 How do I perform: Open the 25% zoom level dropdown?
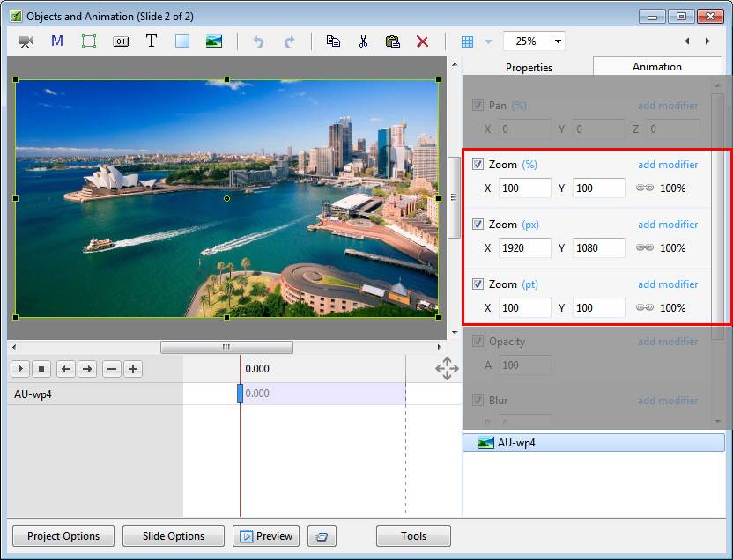point(558,41)
